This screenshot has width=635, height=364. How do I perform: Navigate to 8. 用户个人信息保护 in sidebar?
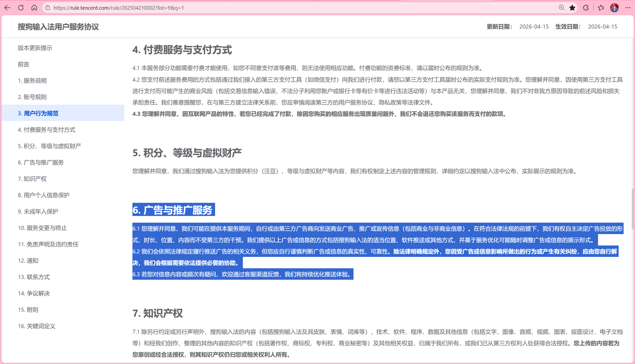pos(44,195)
